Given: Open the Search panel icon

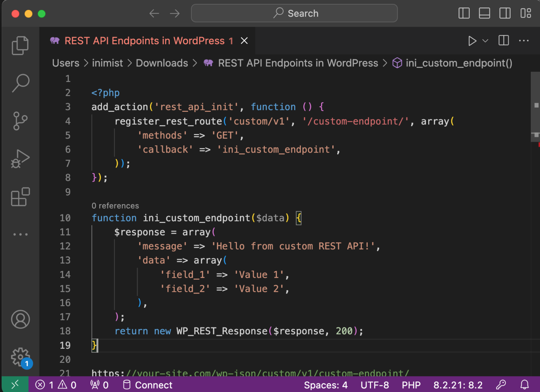Looking at the screenshot, I should pos(20,83).
